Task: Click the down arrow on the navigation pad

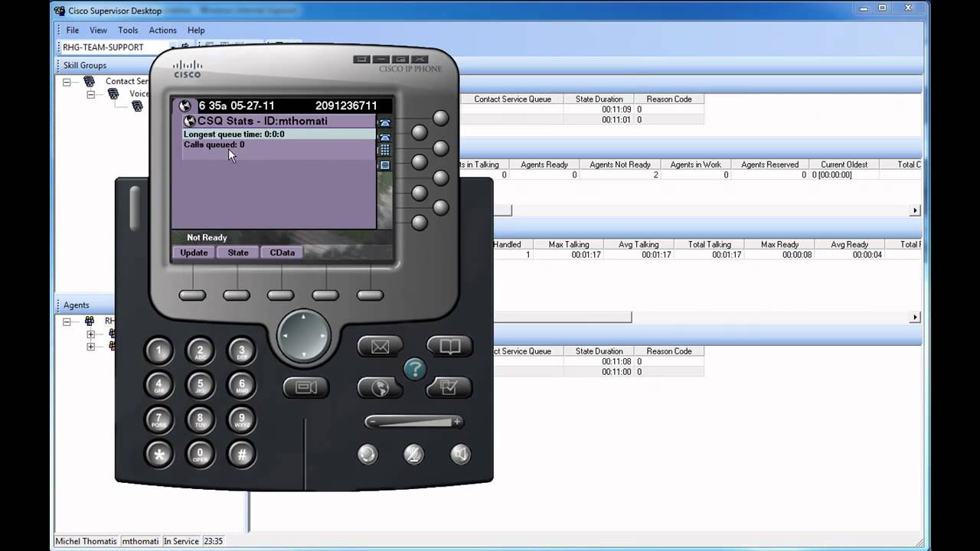Action: pos(304,355)
